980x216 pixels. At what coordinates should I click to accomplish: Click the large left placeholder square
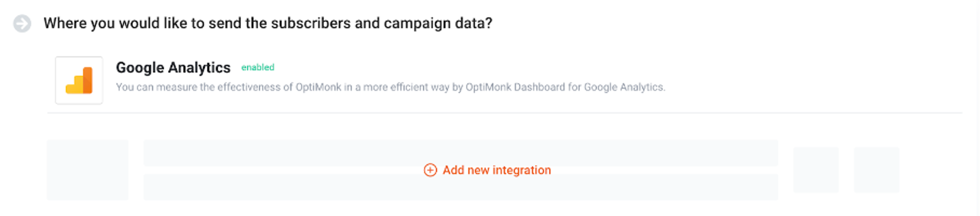(x=88, y=170)
